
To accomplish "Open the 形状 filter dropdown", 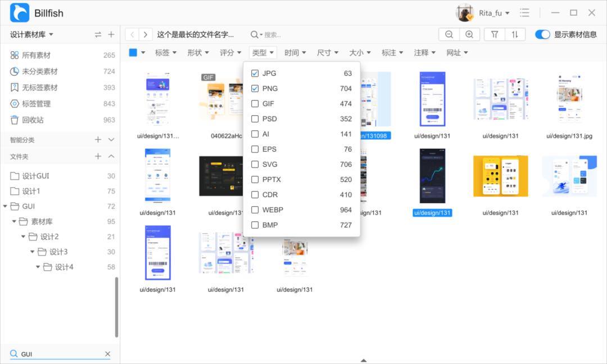I will pyautogui.click(x=198, y=53).
